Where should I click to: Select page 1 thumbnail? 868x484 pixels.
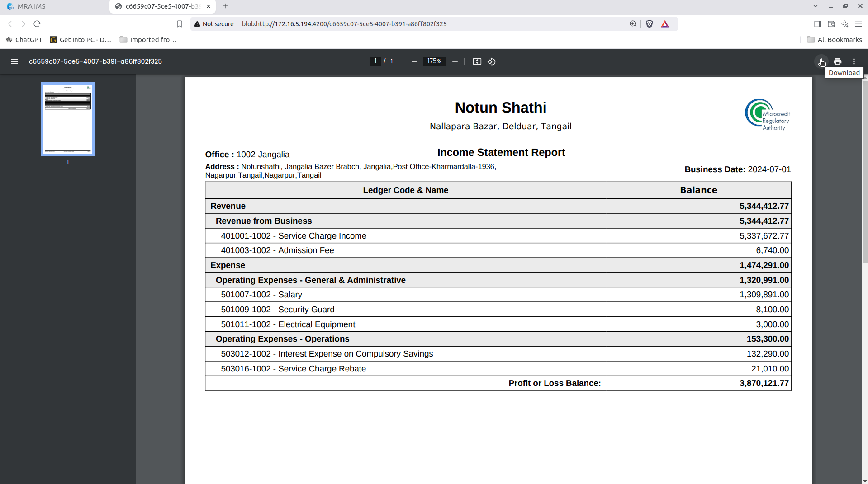68,119
